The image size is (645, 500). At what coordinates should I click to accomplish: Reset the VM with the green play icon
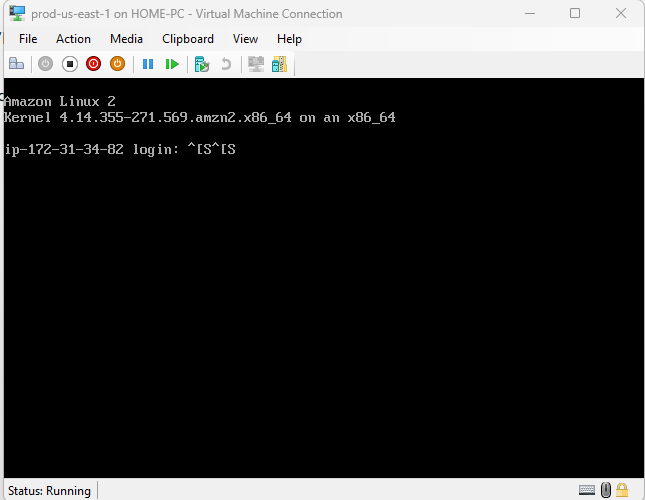point(172,64)
